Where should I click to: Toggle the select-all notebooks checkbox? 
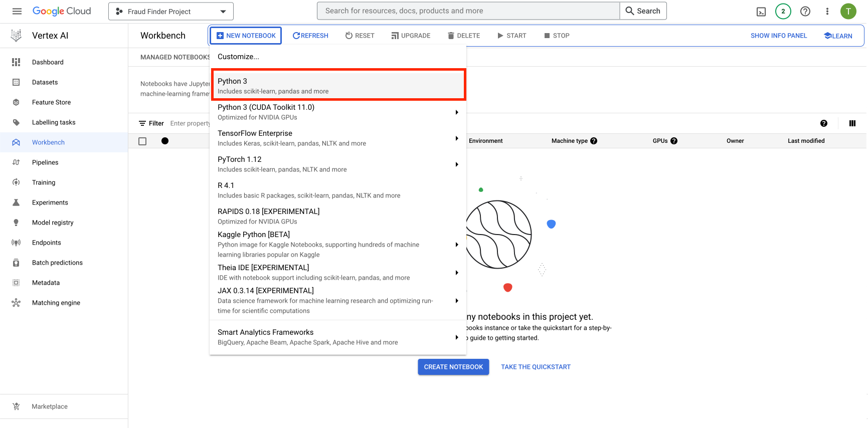[142, 141]
